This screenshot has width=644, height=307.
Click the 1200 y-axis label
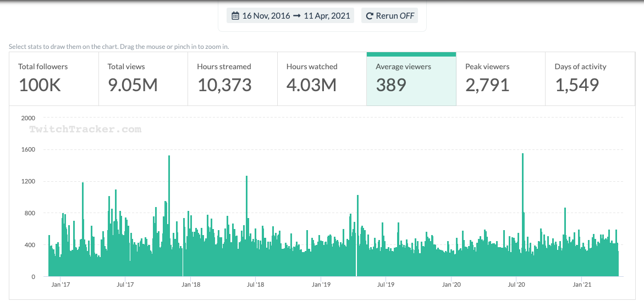point(29,182)
